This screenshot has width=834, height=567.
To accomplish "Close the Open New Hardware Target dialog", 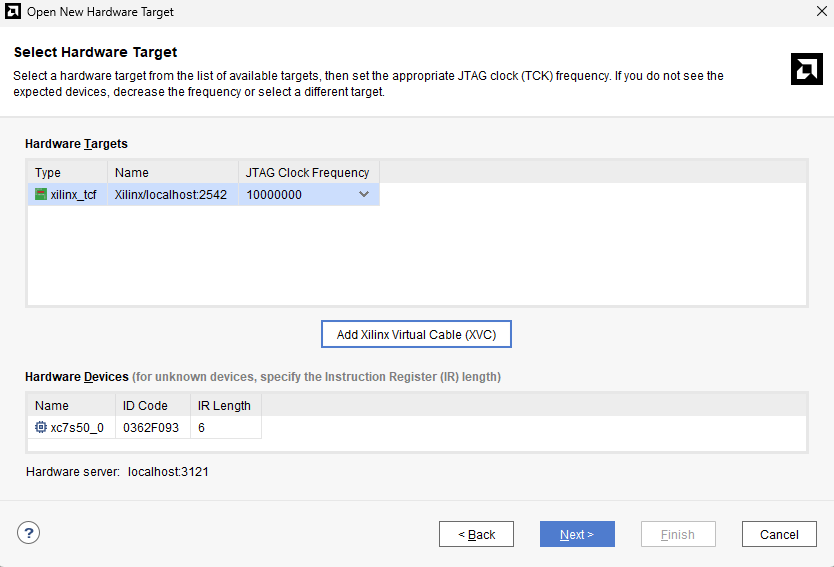I will pyautogui.click(x=820, y=12).
